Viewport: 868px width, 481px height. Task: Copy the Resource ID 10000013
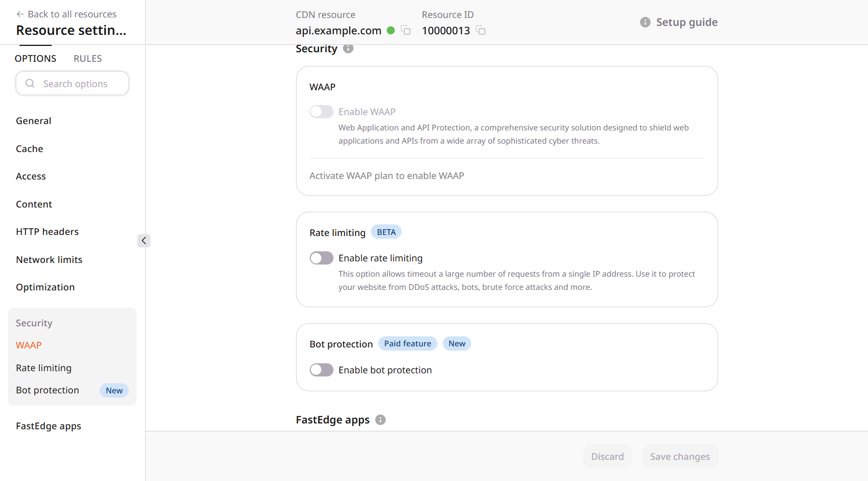point(481,30)
